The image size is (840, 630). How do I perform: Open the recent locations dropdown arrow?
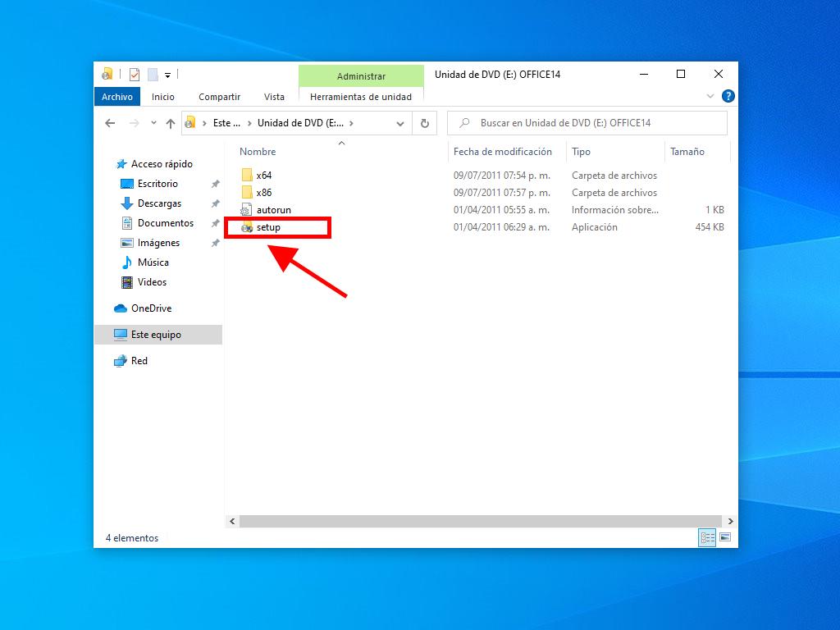point(153,123)
